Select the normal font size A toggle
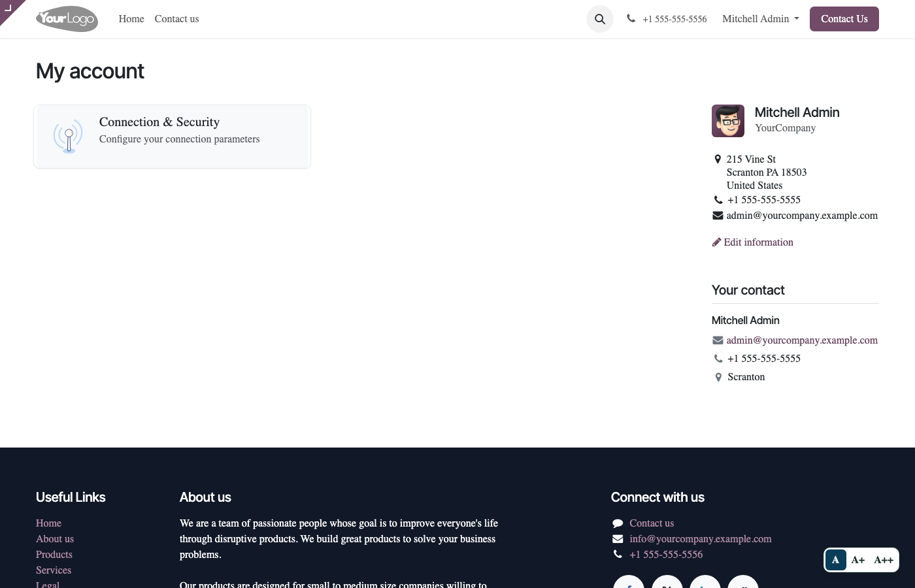 [835, 560]
